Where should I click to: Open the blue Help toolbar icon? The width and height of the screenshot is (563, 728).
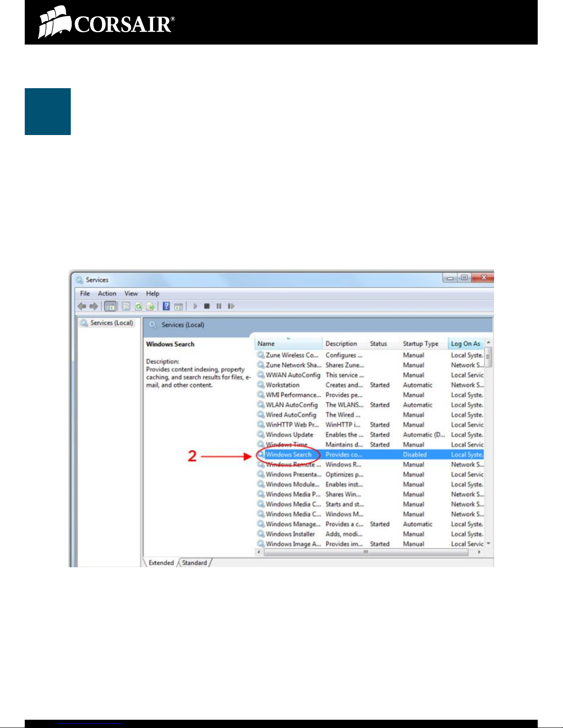click(166, 306)
